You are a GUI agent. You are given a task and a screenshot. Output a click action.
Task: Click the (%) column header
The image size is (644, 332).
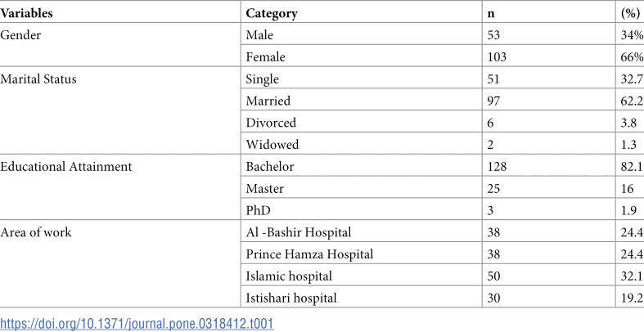[630, 13]
